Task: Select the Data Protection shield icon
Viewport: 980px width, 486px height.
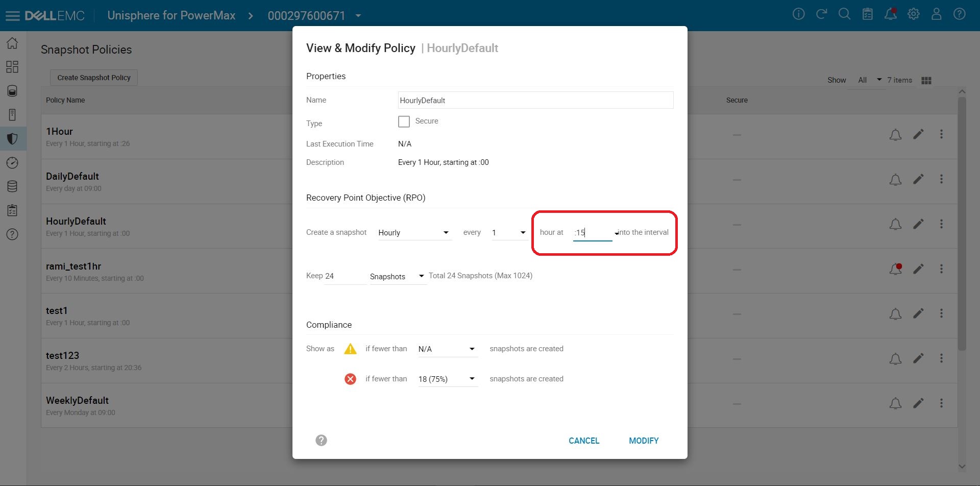Action: pyautogui.click(x=12, y=138)
